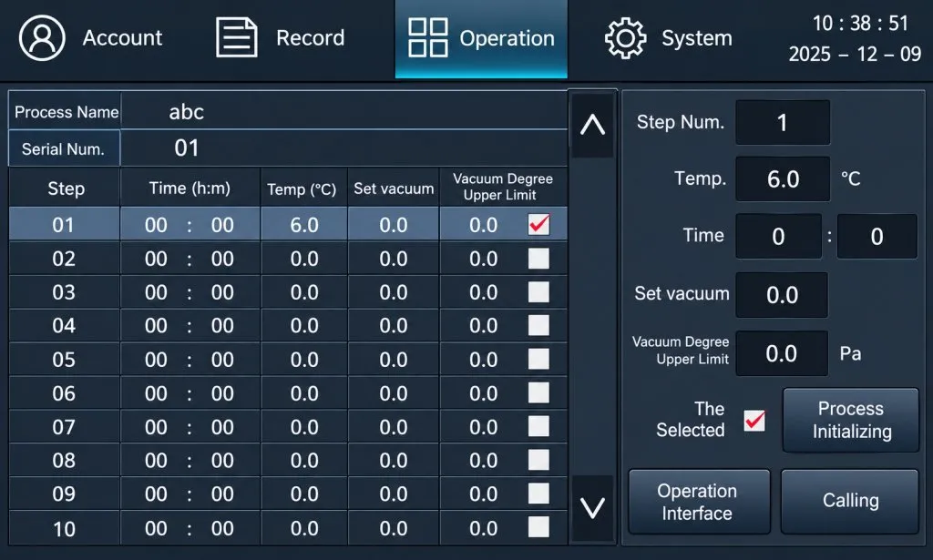Switch to the Account tab label
933x560 pixels.
pyautogui.click(x=122, y=38)
